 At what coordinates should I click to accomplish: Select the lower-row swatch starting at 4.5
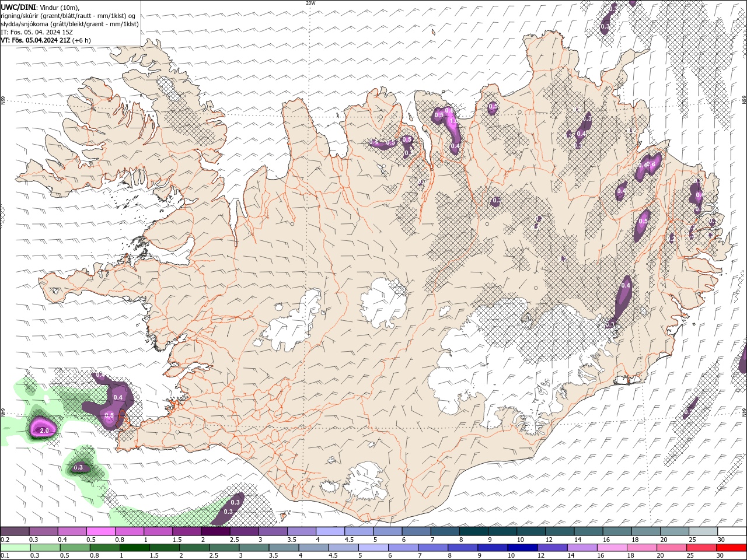[x=343, y=548]
